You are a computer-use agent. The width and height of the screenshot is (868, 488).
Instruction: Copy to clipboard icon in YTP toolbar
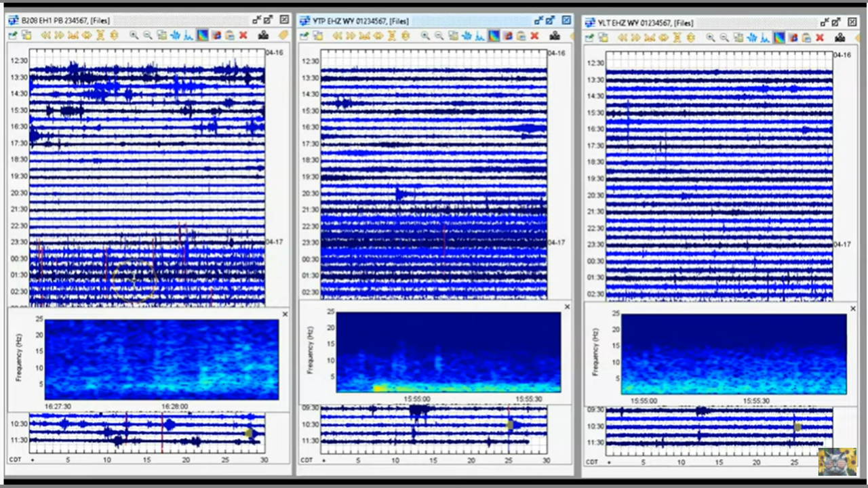pos(521,36)
